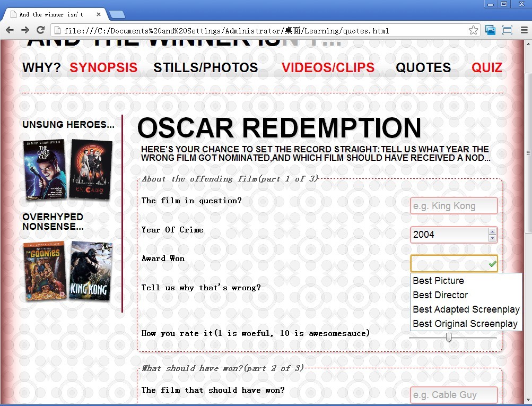Click the 'Year Of Crime' label
532x406 pixels.
point(172,230)
